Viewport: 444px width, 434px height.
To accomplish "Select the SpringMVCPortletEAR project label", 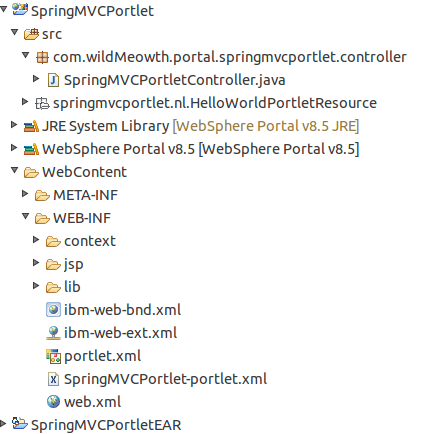I will click(106, 425).
